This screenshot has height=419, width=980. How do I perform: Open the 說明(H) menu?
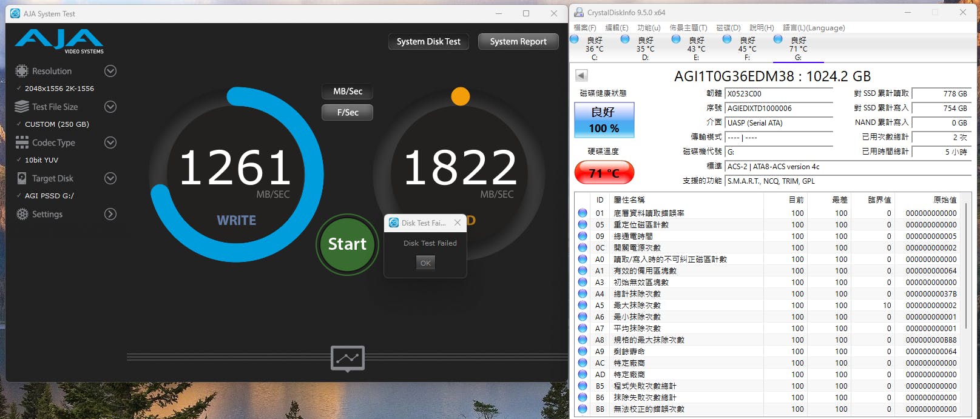pos(762,27)
